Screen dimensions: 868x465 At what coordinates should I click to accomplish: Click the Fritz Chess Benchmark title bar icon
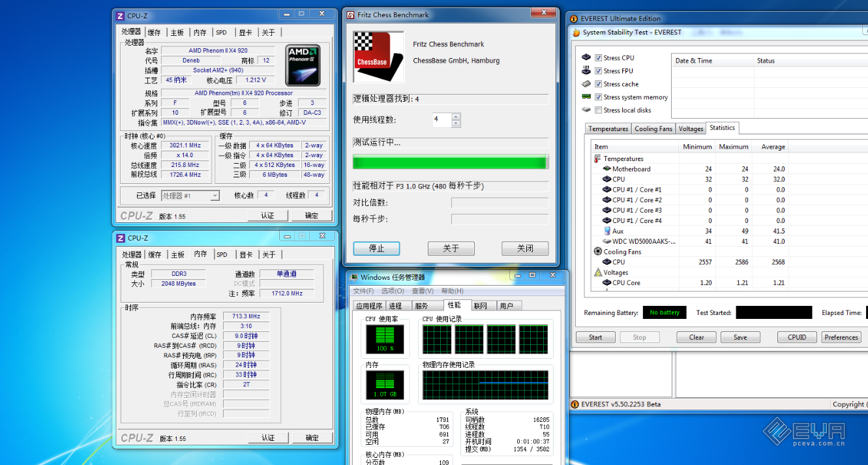(351, 14)
